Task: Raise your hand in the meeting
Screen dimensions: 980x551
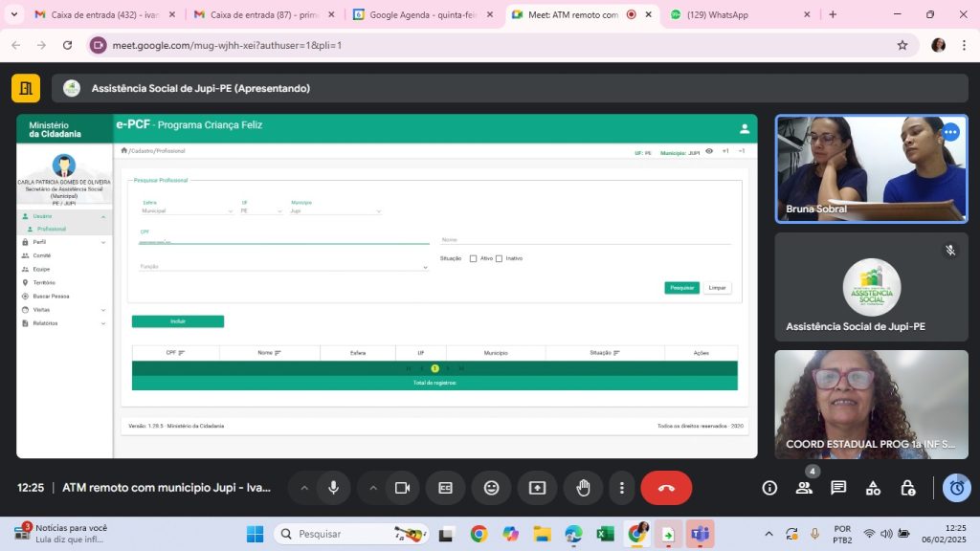Action: (583, 488)
